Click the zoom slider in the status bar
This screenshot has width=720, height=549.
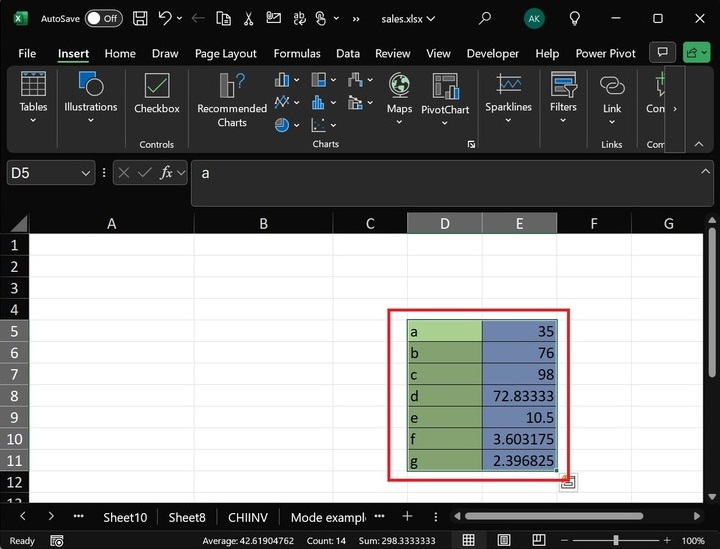point(615,540)
